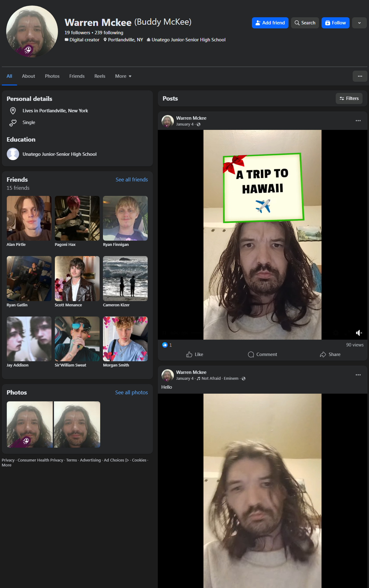Expand the More tab dropdown

[x=123, y=76]
